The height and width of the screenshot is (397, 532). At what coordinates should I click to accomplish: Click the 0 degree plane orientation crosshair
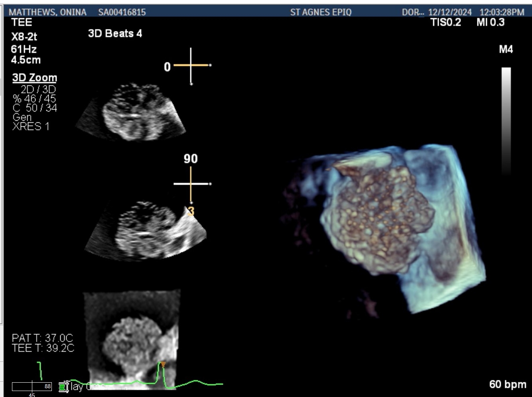tap(191, 65)
